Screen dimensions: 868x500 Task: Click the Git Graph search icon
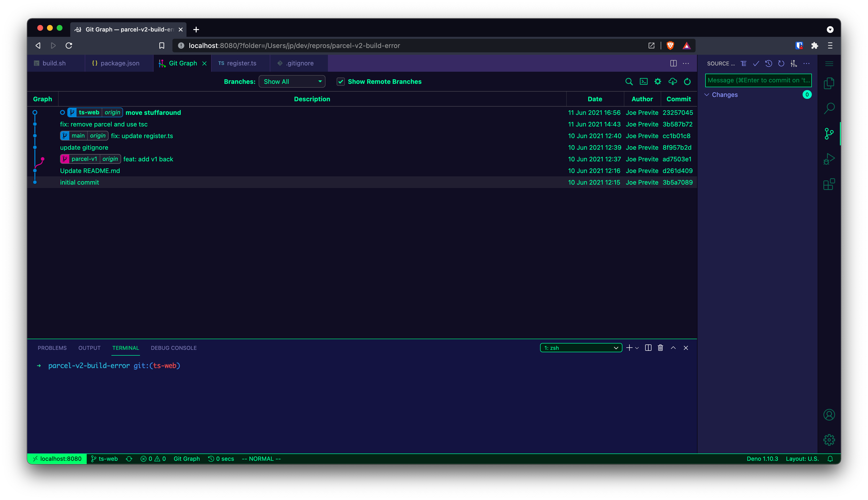pos(629,82)
